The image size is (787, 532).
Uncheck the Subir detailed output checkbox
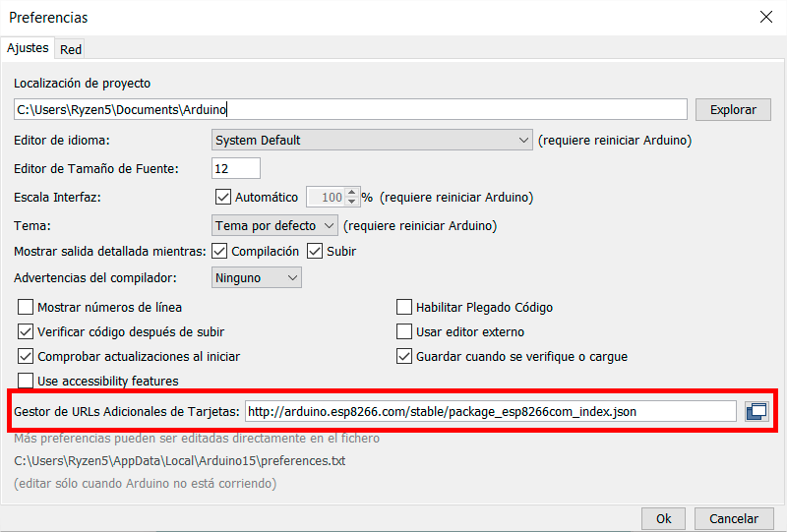click(315, 251)
